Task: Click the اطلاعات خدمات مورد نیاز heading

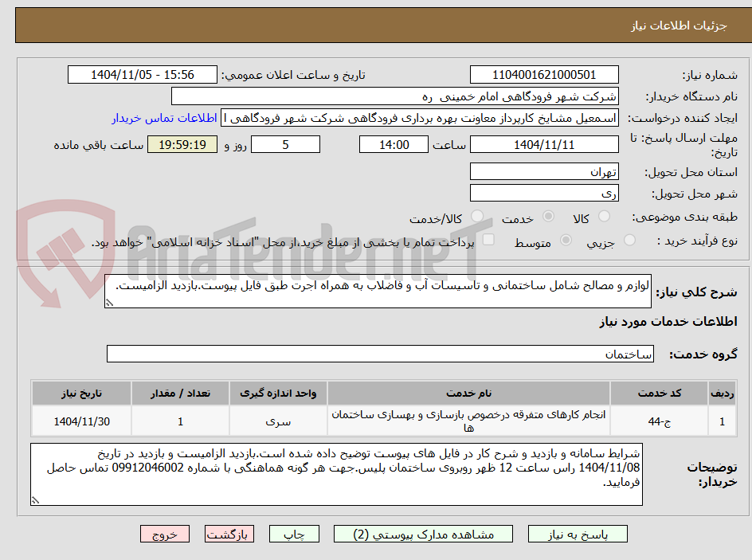Action: coord(668,321)
